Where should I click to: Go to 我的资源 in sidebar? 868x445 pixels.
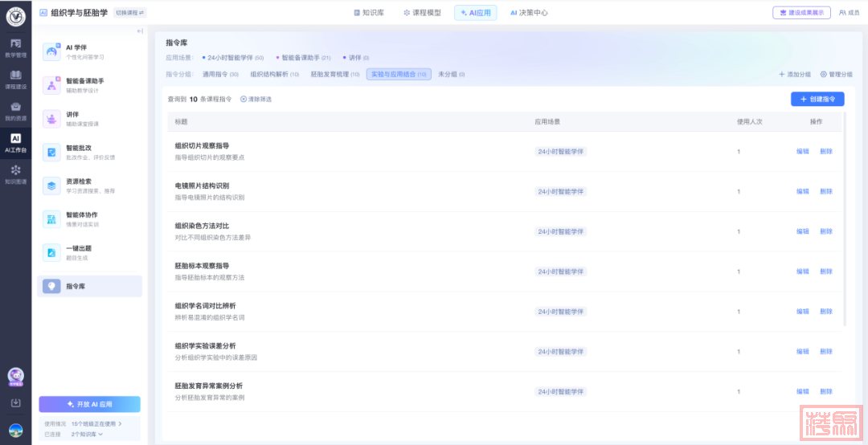coord(15,111)
